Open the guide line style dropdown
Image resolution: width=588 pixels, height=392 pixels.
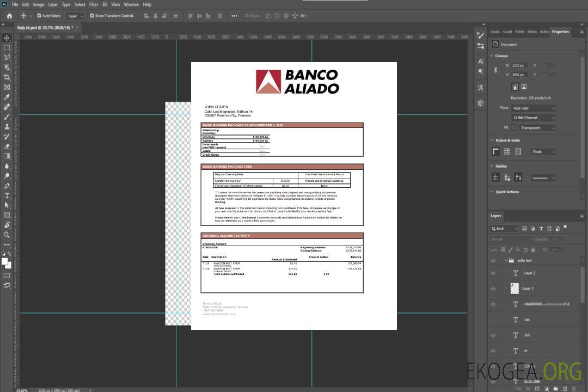pyautogui.click(x=543, y=178)
